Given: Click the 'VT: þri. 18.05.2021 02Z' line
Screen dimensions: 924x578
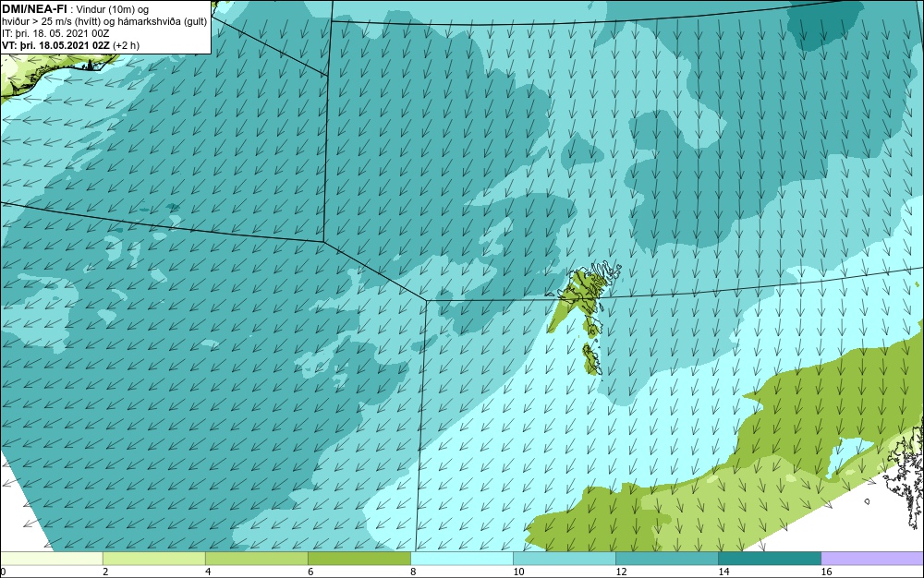Looking at the screenshot, I should (x=57, y=45).
